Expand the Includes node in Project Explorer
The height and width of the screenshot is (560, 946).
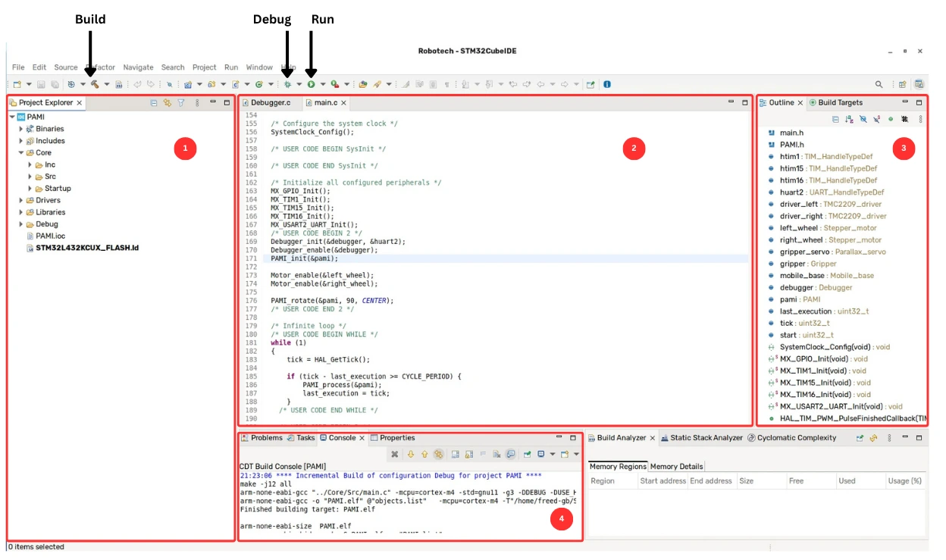21,141
